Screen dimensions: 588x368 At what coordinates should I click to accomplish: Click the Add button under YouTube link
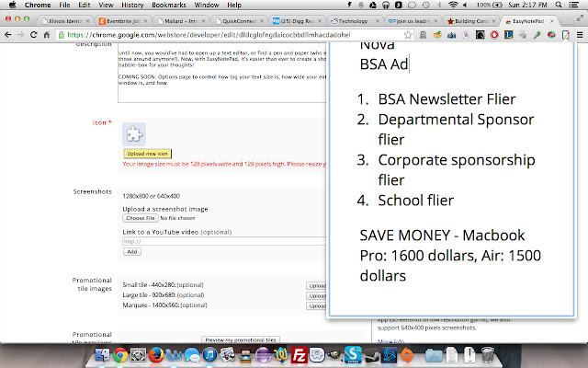point(132,251)
